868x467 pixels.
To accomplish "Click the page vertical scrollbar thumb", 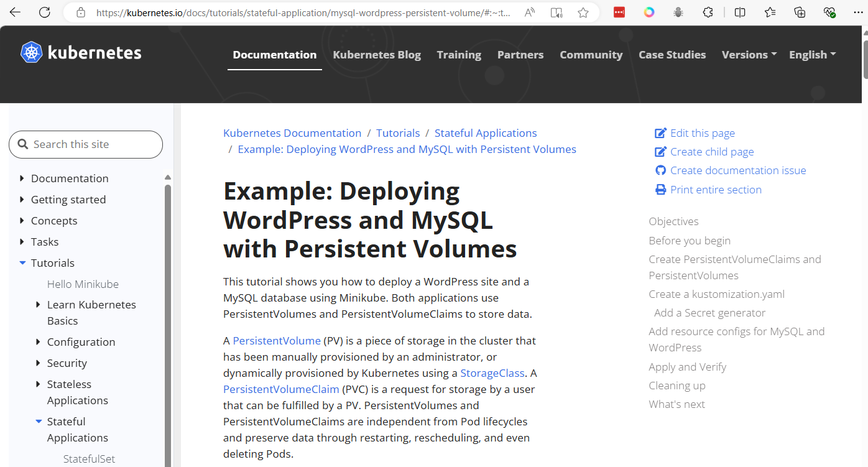I will (864, 59).
